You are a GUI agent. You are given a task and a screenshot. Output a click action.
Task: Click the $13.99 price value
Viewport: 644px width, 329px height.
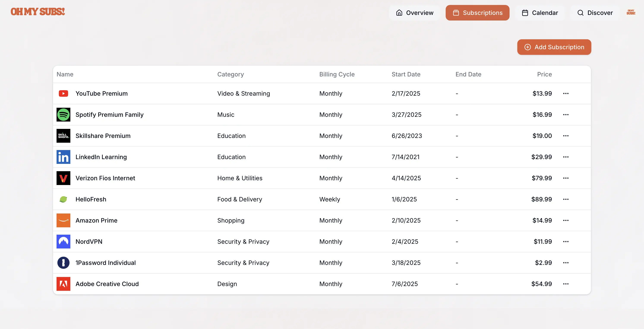pyautogui.click(x=542, y=93)
